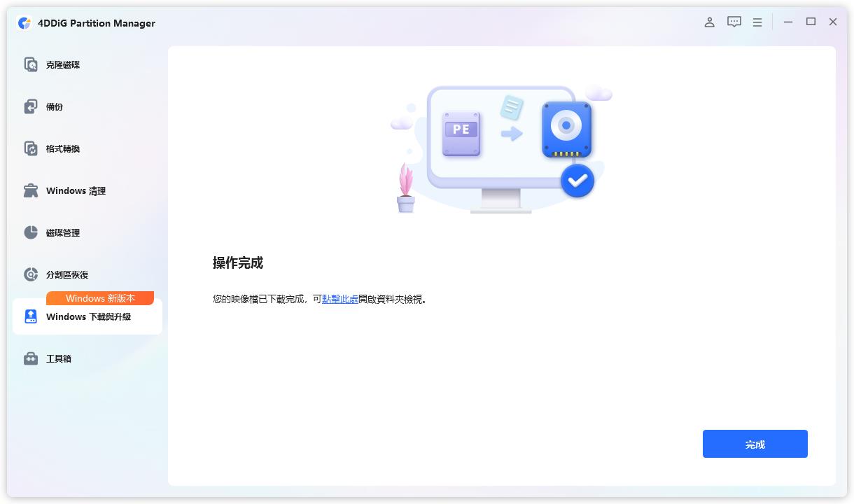
Task: Select the 分割區恢復 menu label
Action: click(x=67, y=274)
